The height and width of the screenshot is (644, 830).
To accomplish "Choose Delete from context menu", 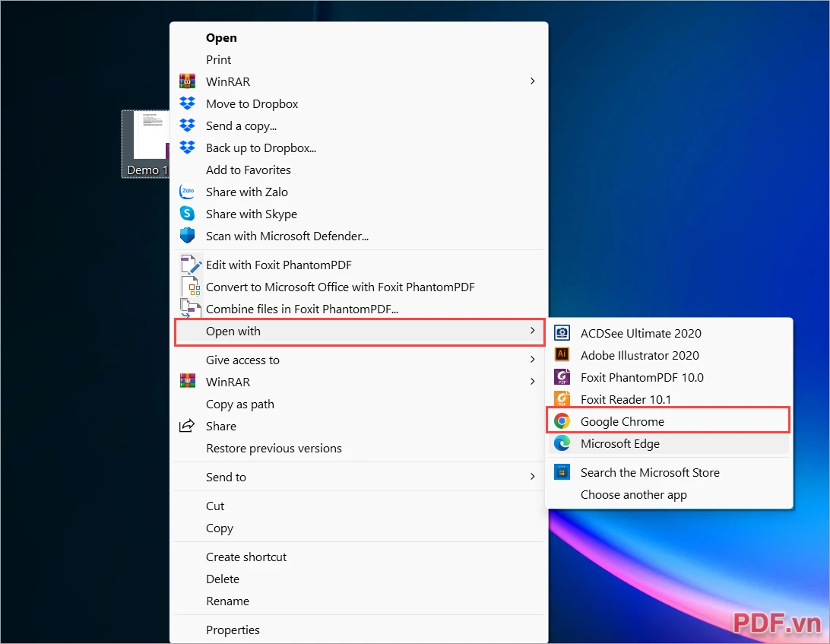I will [359, 579].
